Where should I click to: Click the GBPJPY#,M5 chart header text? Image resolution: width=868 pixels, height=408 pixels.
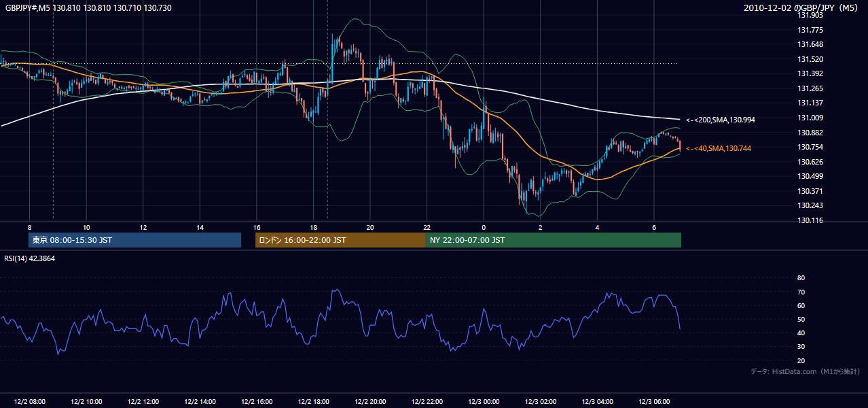coord(88,7)
